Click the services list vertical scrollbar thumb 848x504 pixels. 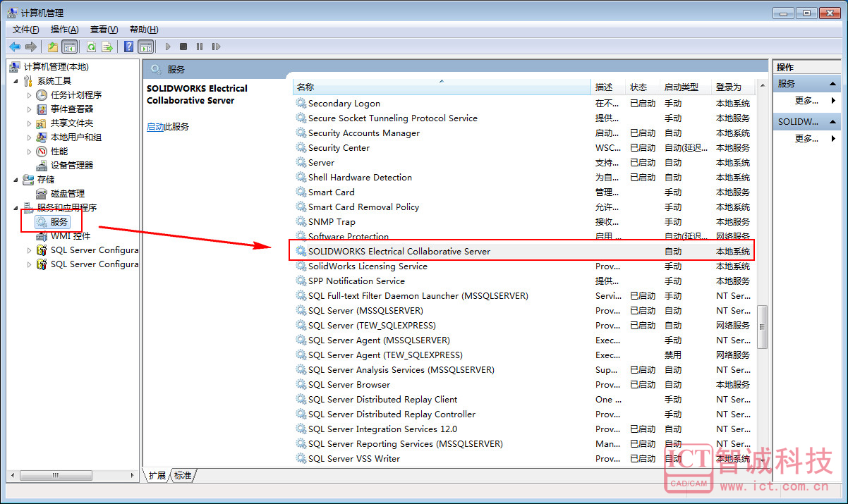pos(762,327)
